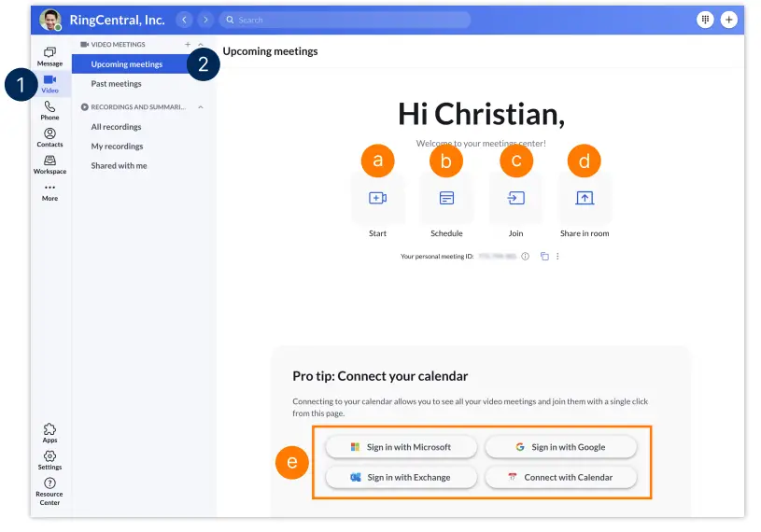761x532 pixels.
Task: Click the user profile avatar
Action: 50,20
